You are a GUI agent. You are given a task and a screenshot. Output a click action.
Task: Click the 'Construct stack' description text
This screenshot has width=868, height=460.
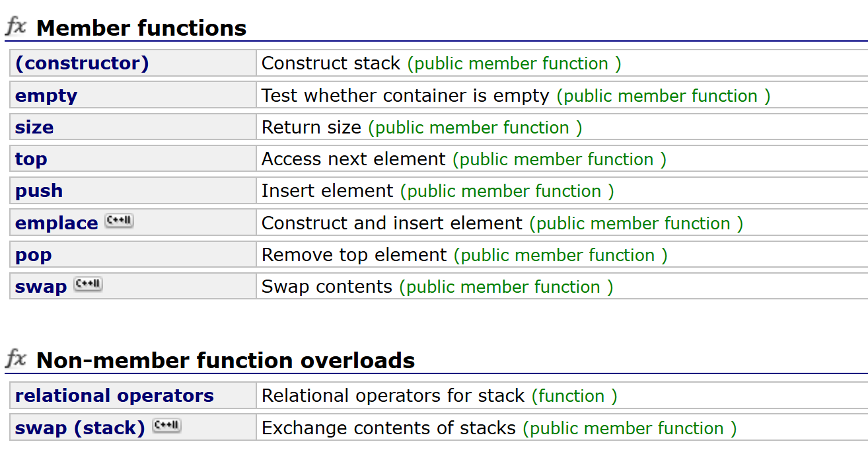331,63
